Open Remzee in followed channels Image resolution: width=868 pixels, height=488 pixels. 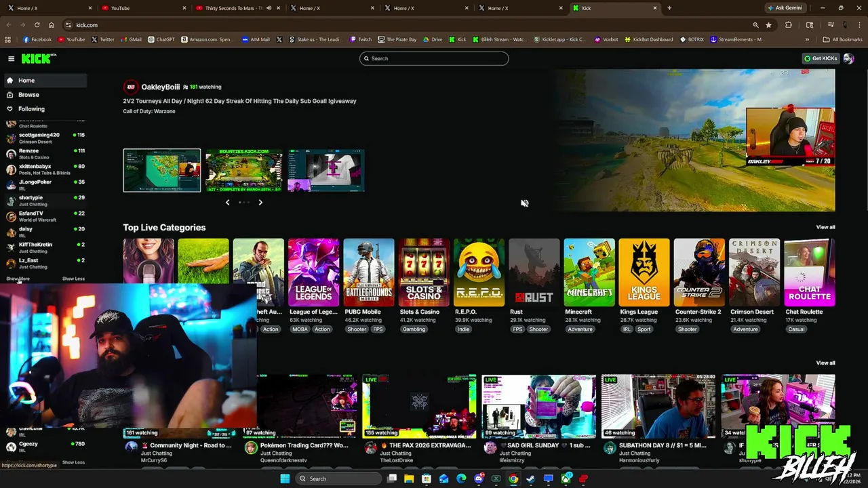click(45, 153)
